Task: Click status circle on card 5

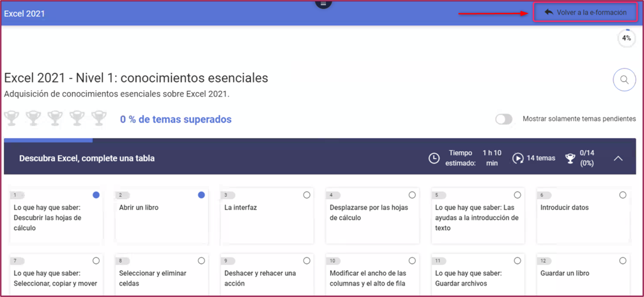Action: coord(517,195)
